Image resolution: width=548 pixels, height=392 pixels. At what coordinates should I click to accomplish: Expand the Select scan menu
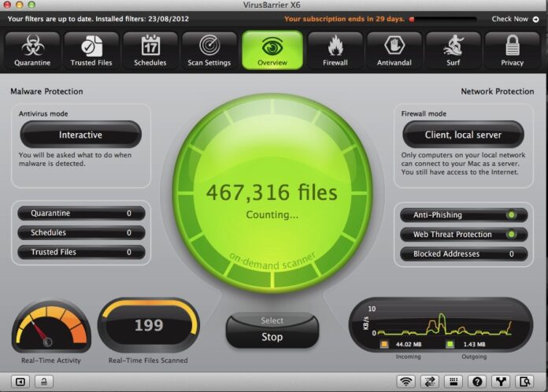click(272, 320)
